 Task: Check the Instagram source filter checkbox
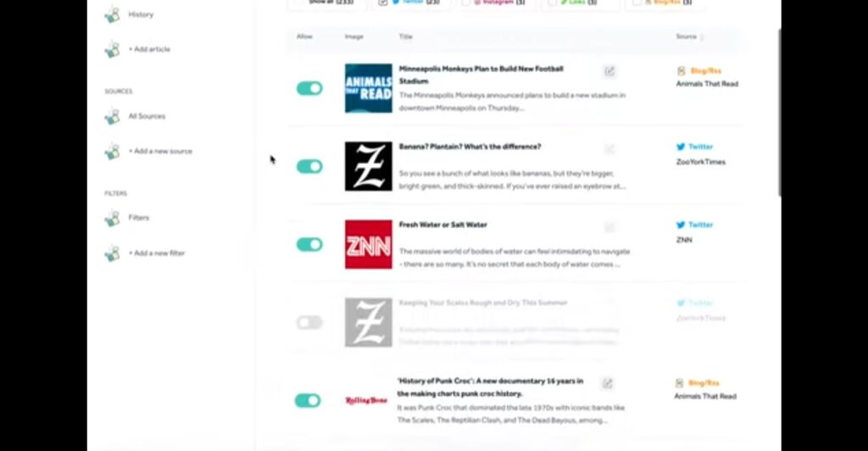(x=466, y=3)
